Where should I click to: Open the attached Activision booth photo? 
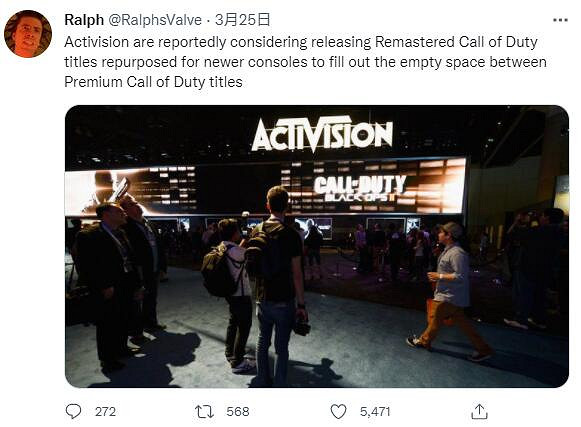point(316,246)
